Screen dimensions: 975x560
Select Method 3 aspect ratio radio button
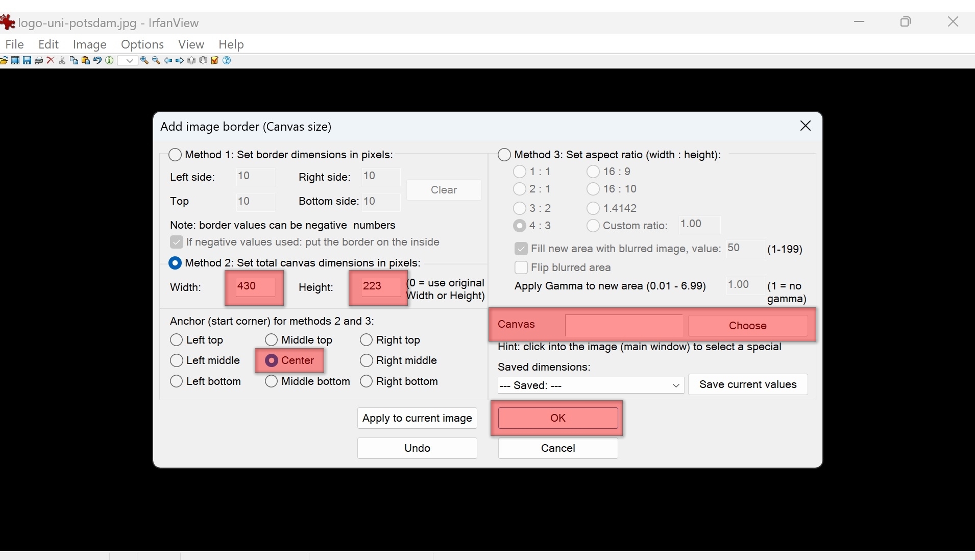coord(504,155)
